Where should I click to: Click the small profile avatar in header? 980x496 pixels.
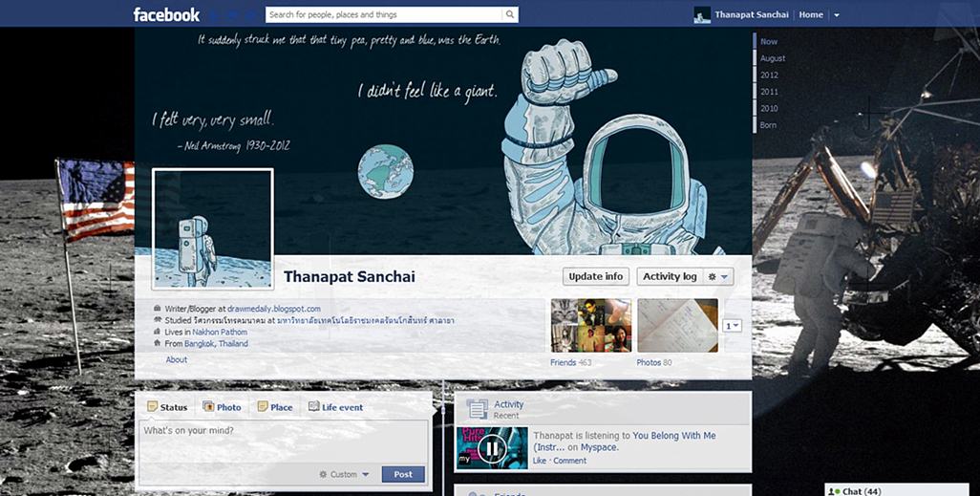(702, 15)
